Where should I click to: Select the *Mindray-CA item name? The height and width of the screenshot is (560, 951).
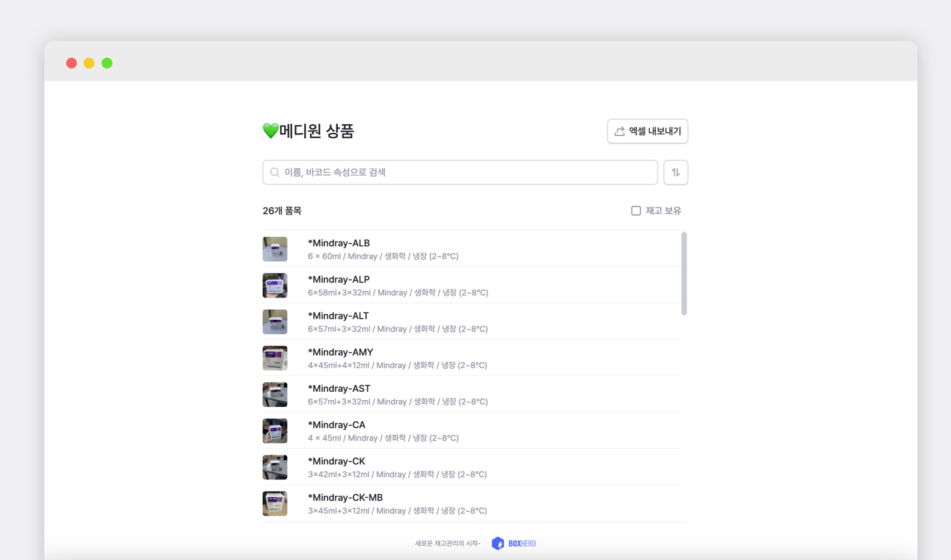336,425
